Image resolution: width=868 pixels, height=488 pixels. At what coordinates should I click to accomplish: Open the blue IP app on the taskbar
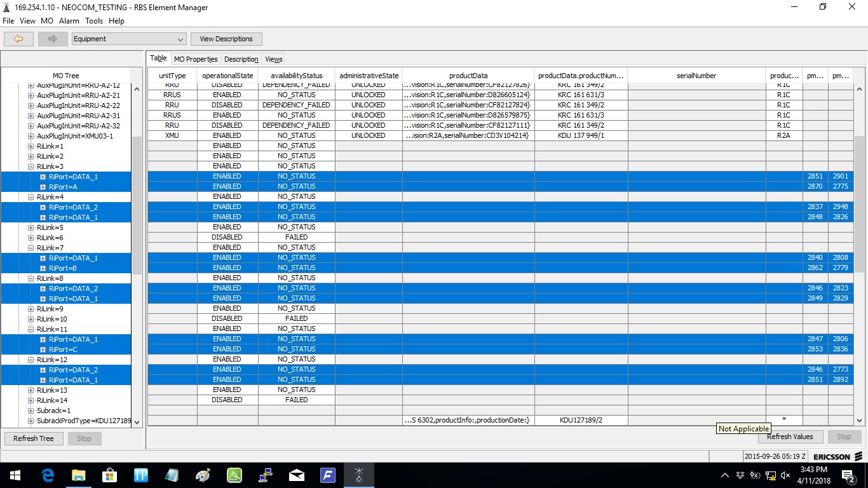[x=140, y=475]
